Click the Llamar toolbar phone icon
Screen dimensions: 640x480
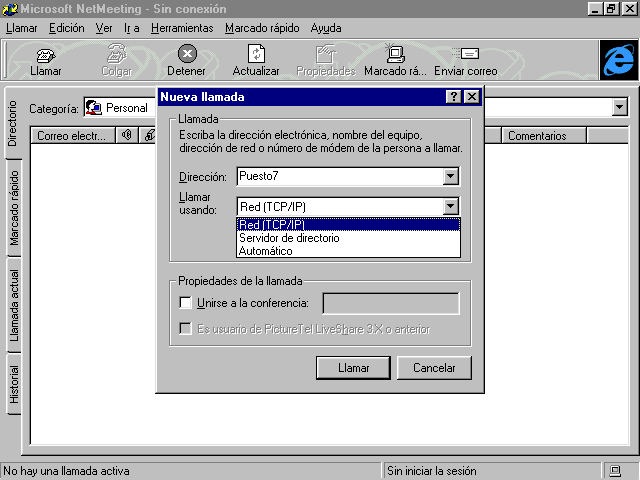(46, 55)
